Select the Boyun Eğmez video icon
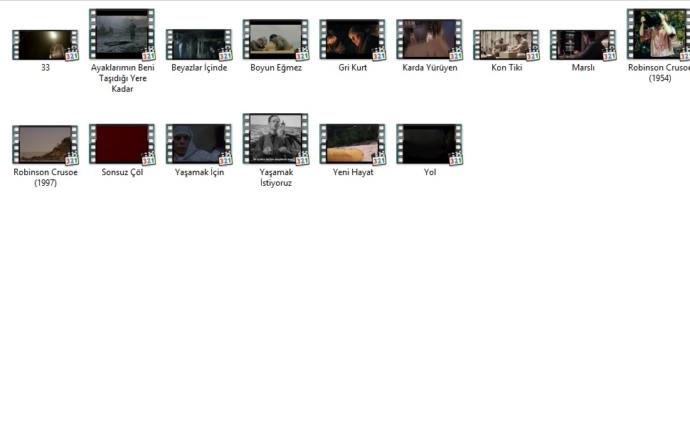Viewport: 690px width, 432px height. click(x=276, y=40)
